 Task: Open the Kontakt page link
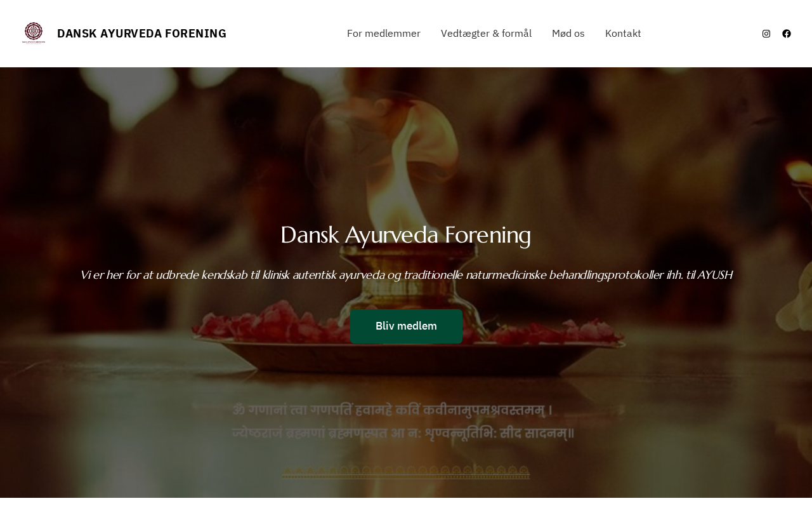point(623,33)
